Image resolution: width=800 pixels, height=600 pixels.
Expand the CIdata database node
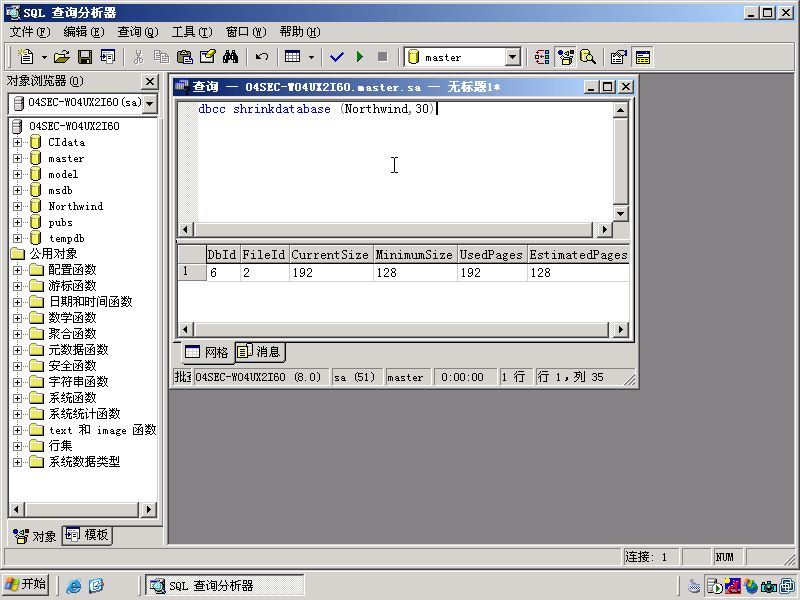click(17, 142)
